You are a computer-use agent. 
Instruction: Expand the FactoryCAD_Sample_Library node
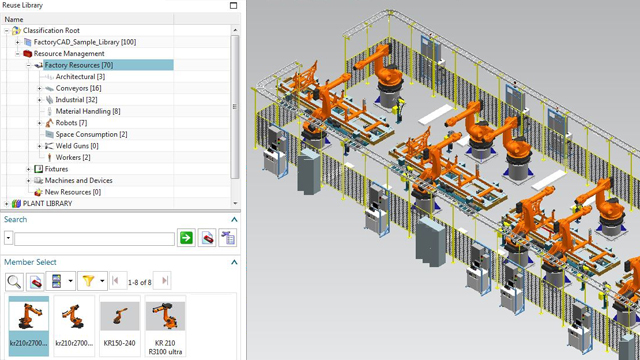click(x=18, y=42)
